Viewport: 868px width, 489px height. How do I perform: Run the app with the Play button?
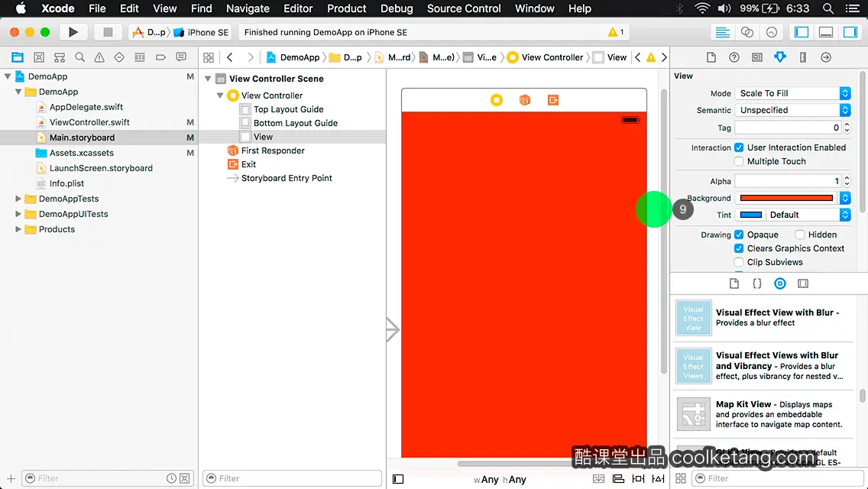(73, 32)
